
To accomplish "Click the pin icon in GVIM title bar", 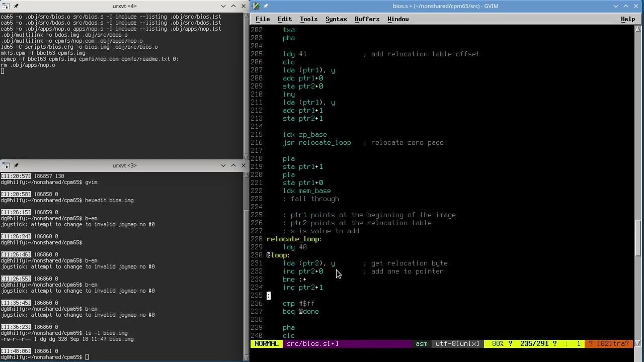I will point(266,6).
